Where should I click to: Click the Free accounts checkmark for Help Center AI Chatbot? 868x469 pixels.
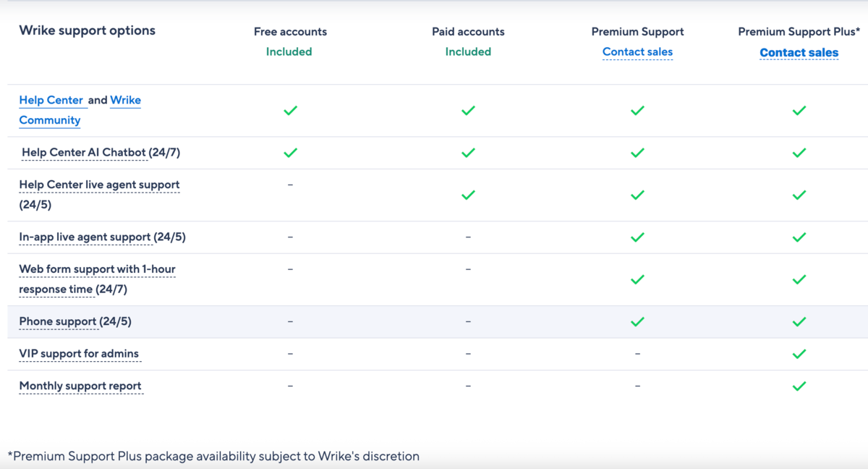coord(290,153)
